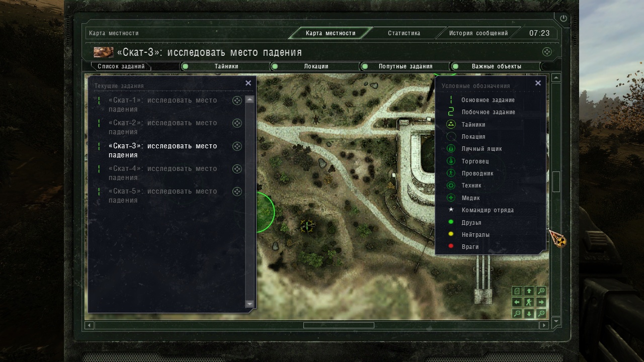Pan the map right with the arrow button
The image size is (644, 362).
click(541, 302)
